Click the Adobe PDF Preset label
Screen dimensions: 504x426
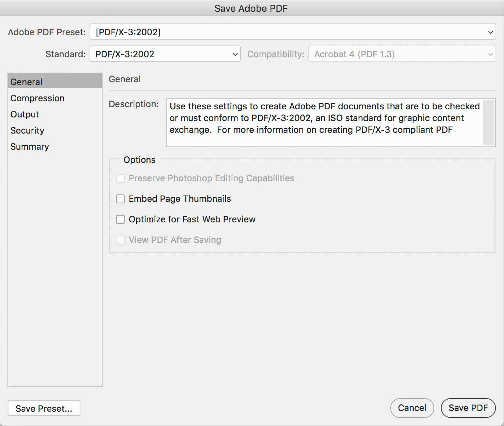47,32
